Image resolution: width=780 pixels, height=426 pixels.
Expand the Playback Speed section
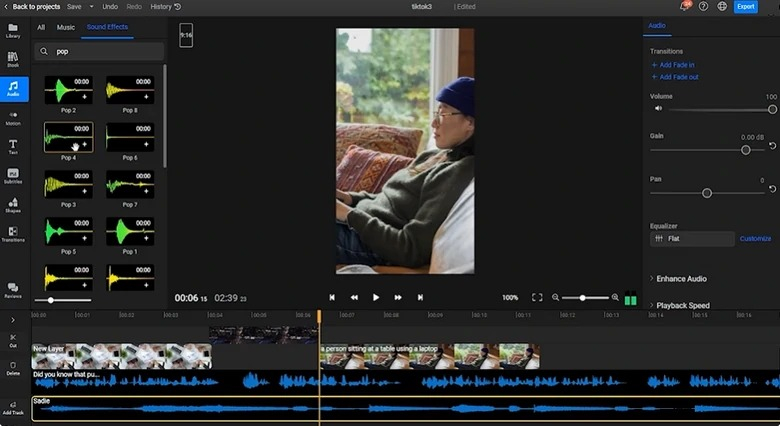click(680, 305)
